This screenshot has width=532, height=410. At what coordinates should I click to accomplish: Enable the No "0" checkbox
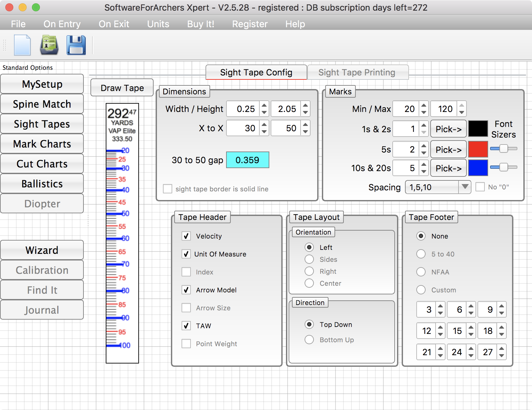480,187
